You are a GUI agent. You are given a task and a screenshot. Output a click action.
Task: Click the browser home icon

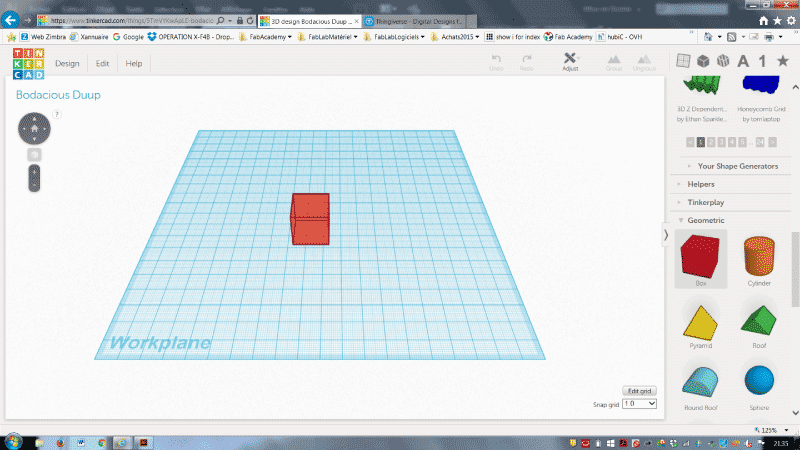pos(763,20)
